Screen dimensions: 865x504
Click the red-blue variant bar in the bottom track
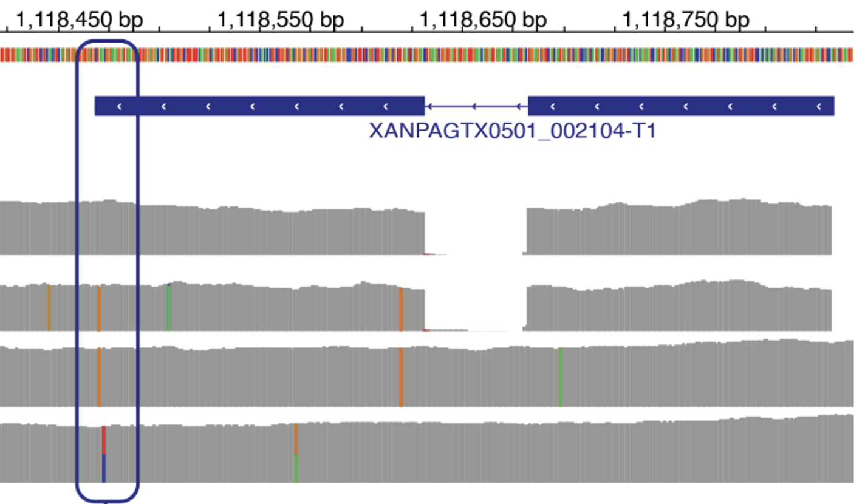coord(104,454)
